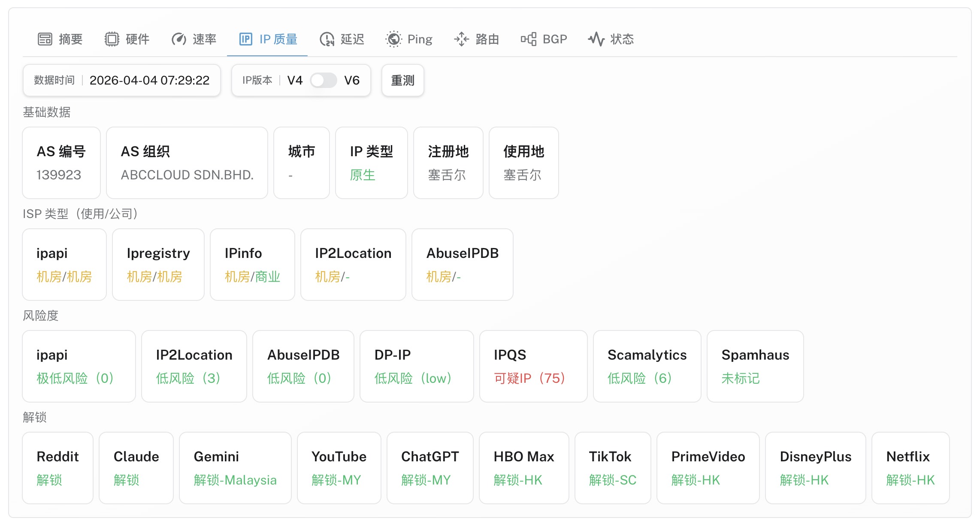Click the Ipregistry ISP type card
This screenshot has width=980, height=527.
click(x=158, y=264)
